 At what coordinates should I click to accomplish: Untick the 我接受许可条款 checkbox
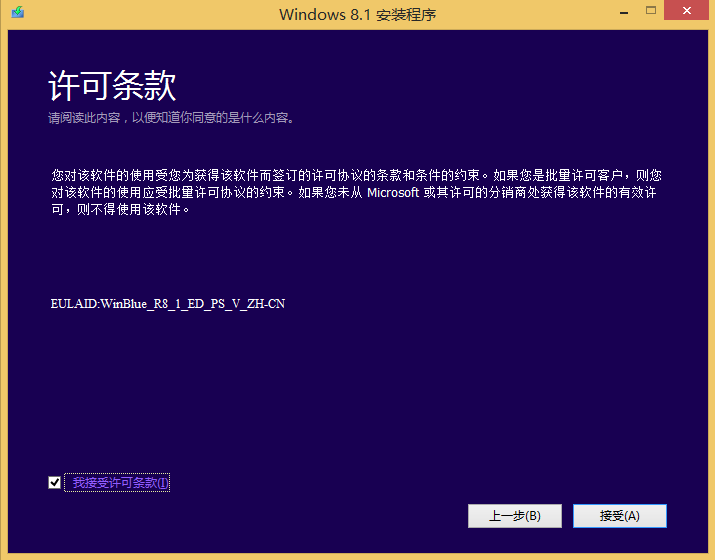pos(54,482)
